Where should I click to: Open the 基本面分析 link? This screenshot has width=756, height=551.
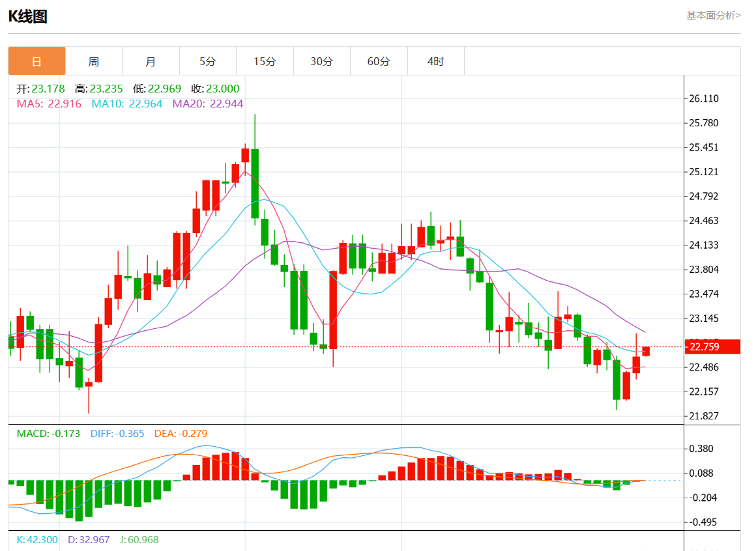(713, 15)
